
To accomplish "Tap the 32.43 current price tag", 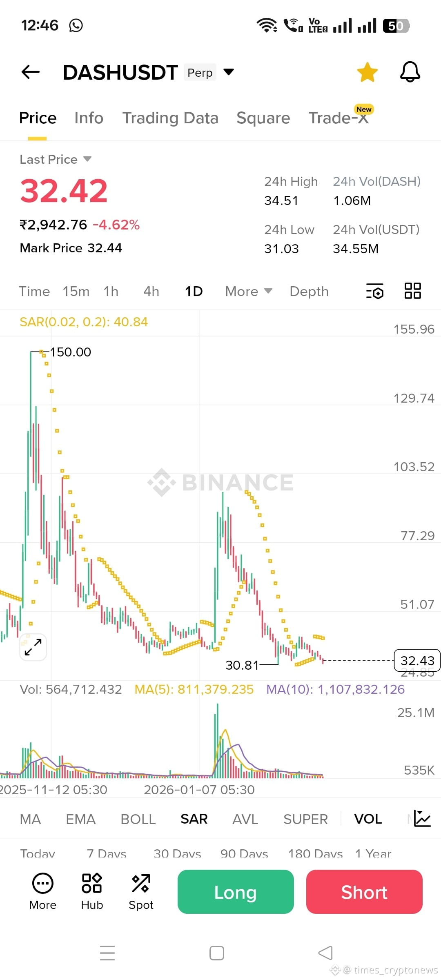I will click(417, 660).
